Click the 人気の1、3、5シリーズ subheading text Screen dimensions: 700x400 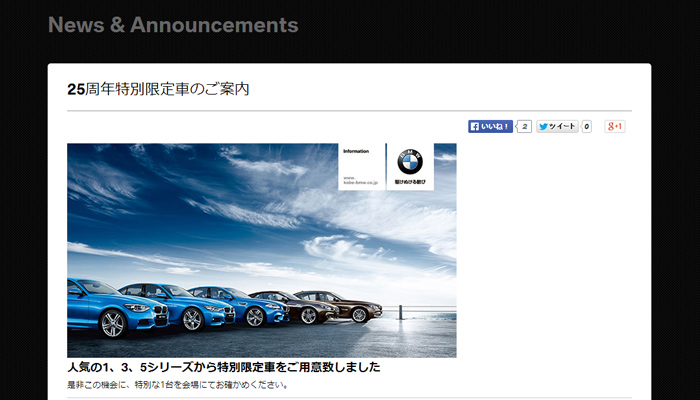(224, 367)
